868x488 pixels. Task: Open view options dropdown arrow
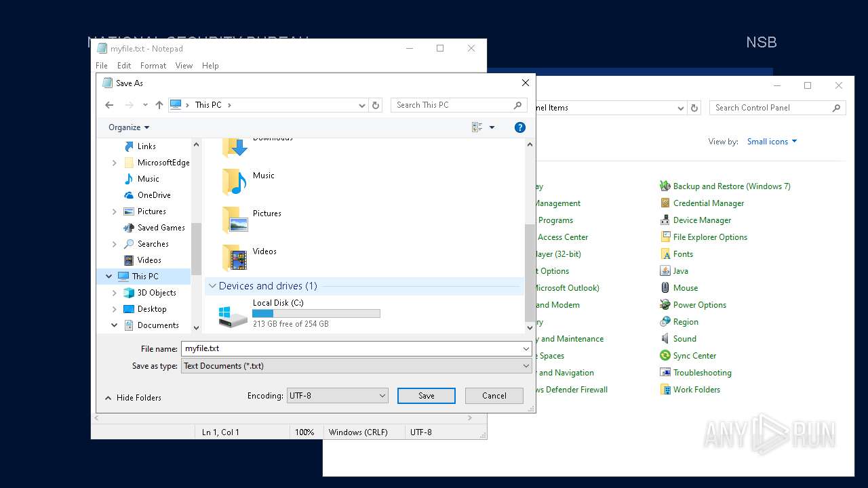tap(492, 127)
